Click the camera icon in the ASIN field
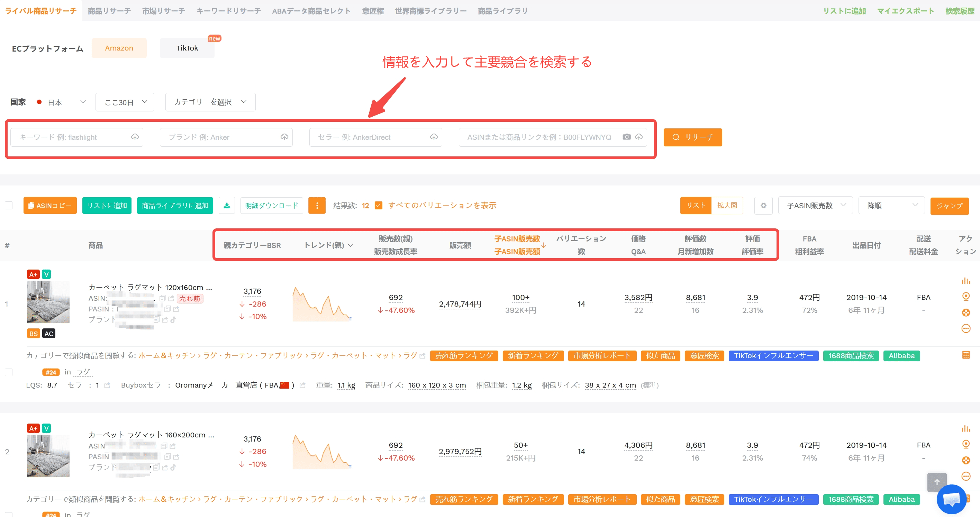The height and width of the screenshot is (517, 980). (627, 137)
